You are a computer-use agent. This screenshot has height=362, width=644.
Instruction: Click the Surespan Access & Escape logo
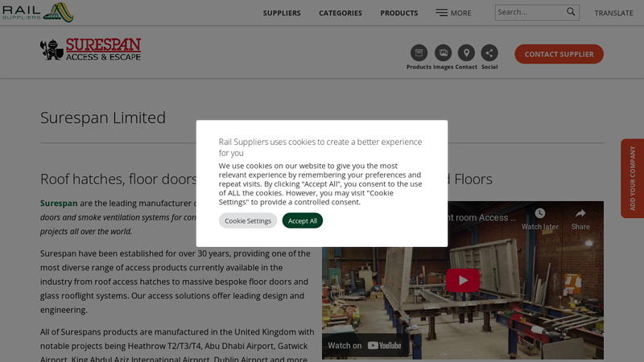click(x=90, y=49)
